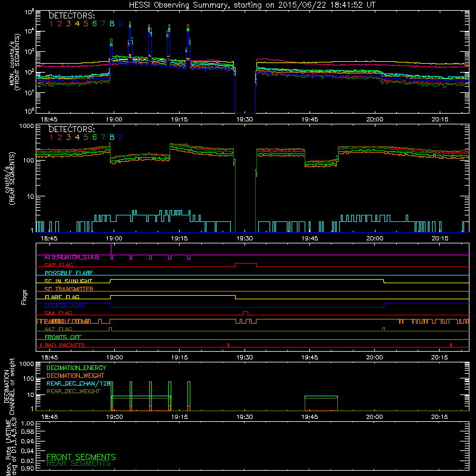Click detector 1 in front segments legend
The width and height of the screenshot is (476, 476).
click(x=51, y=24)
